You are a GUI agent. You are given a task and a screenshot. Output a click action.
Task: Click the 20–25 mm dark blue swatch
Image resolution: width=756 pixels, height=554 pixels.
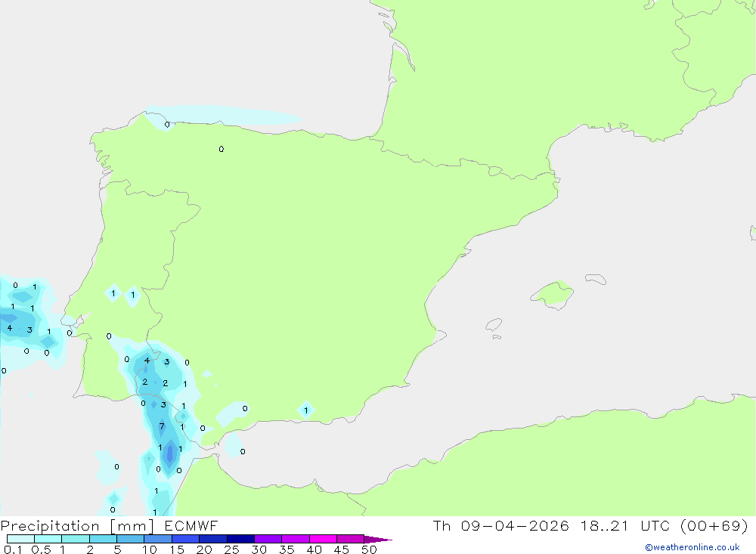[213, 539]
